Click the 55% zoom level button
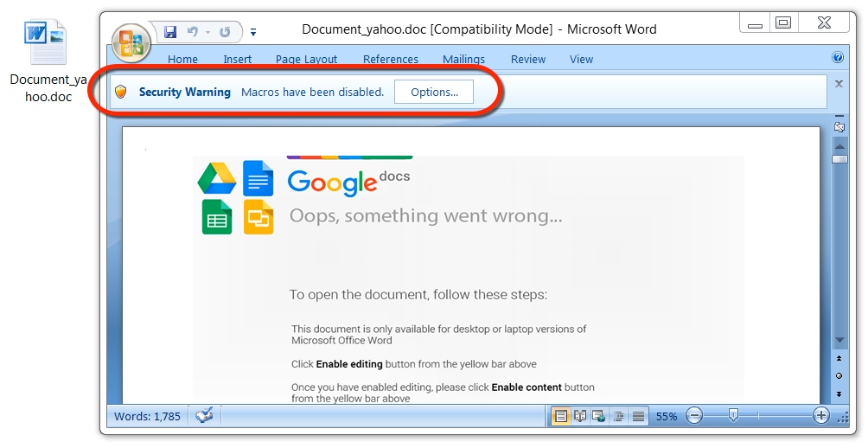The width and height of the screenshot is (868, 448). 667,417
